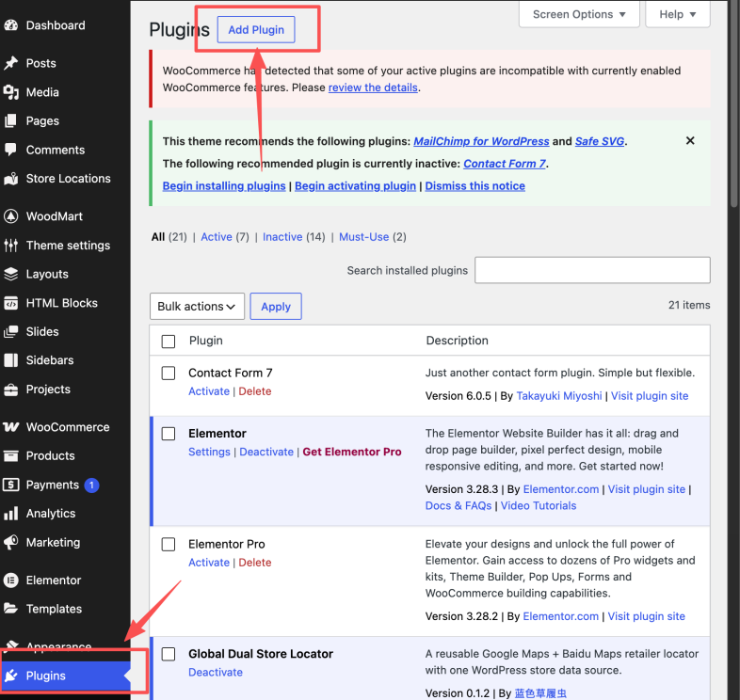Screen dimensions: 740x700
Task: Click the Theme settings sliders icon
Action: (11, 246)
